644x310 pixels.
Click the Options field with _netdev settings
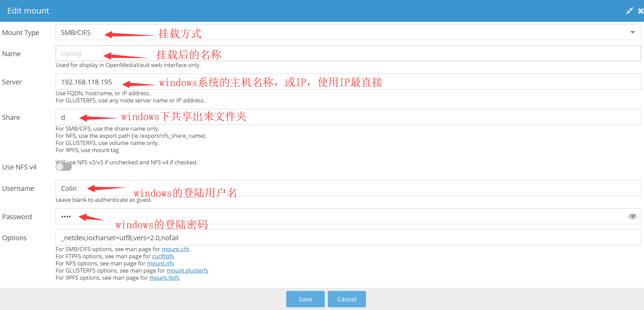tap(348, 238)
